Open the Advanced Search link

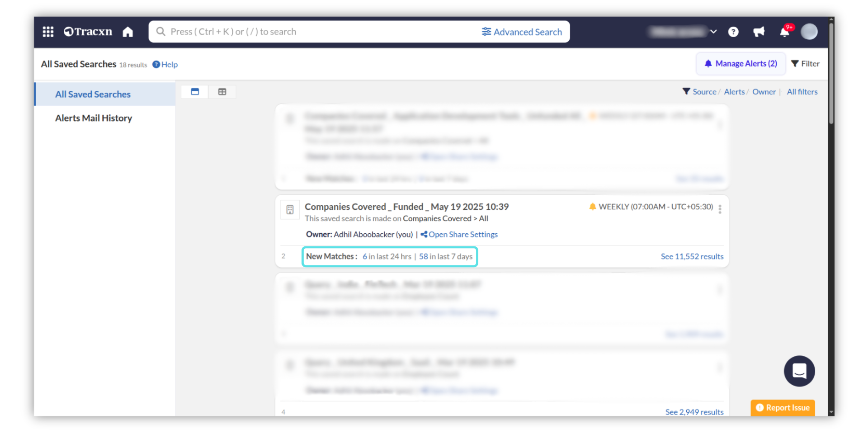tap(522, 32)
